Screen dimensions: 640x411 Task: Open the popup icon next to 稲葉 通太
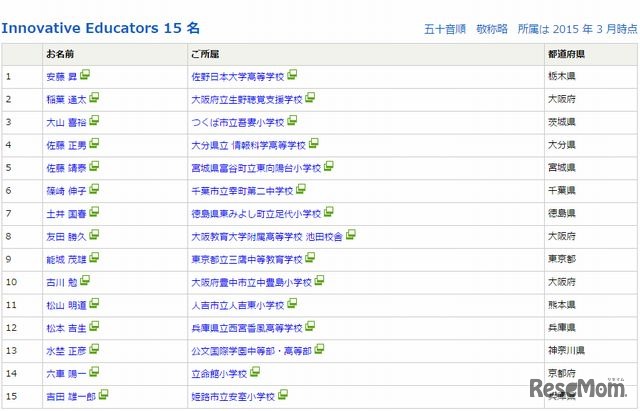(94, 98)
